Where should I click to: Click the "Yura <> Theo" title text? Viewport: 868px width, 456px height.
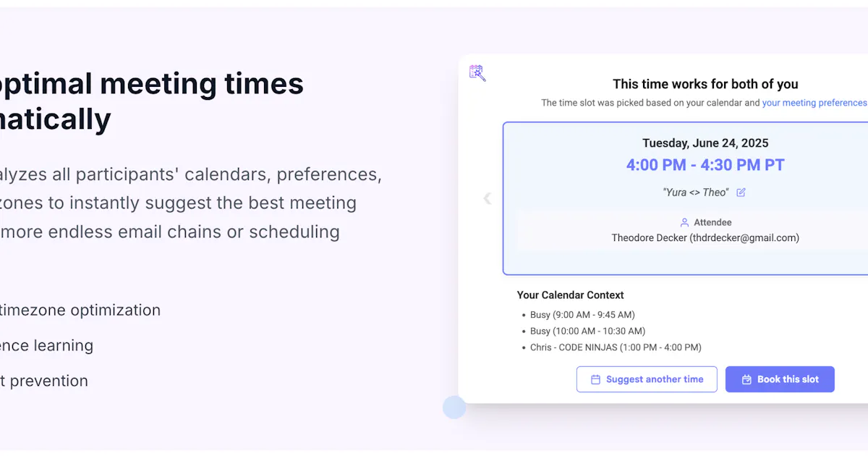[x=696, y=193]
